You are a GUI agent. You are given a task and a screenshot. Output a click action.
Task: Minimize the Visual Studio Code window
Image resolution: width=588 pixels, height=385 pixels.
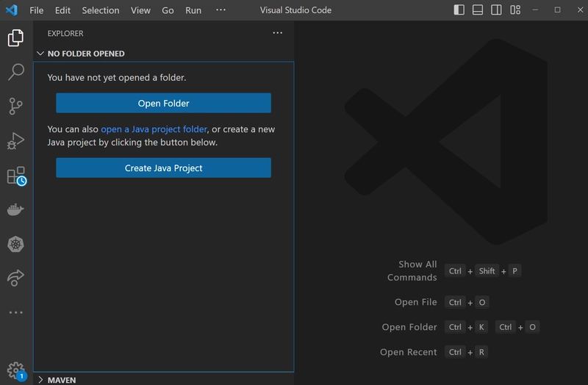pyautogui.click(x=535, y=10)
